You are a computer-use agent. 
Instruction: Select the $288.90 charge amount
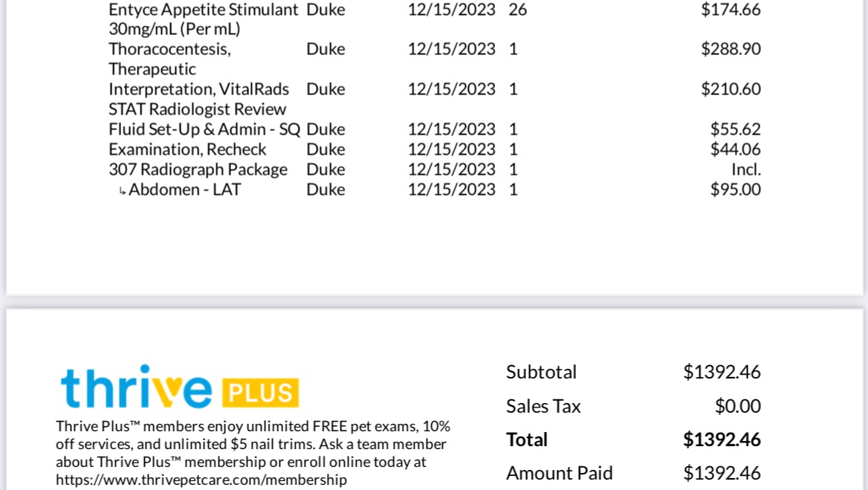pyautogui.click(x=731, y=49)
